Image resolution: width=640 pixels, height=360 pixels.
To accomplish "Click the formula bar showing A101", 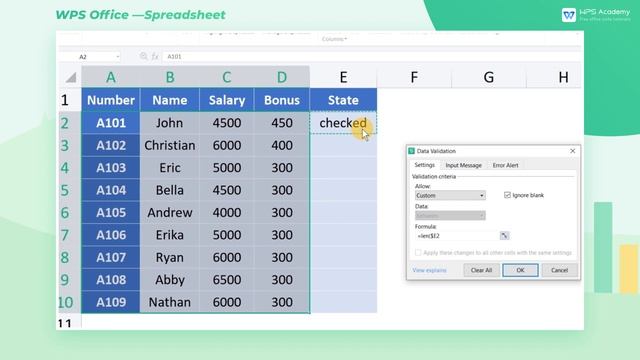I will click(x=371, y=57).
